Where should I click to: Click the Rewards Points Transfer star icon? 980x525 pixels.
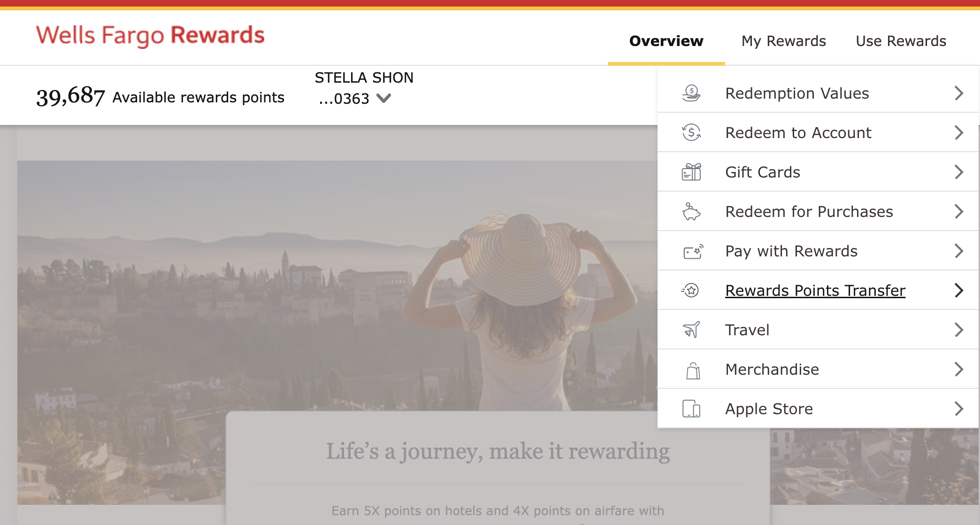[x=690, y=290]
